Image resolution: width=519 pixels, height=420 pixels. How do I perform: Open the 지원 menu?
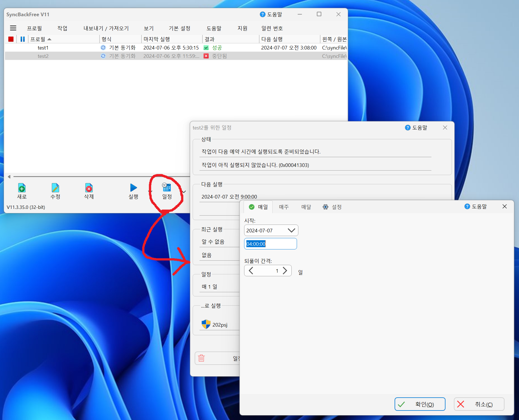click(x=242, y=28)
